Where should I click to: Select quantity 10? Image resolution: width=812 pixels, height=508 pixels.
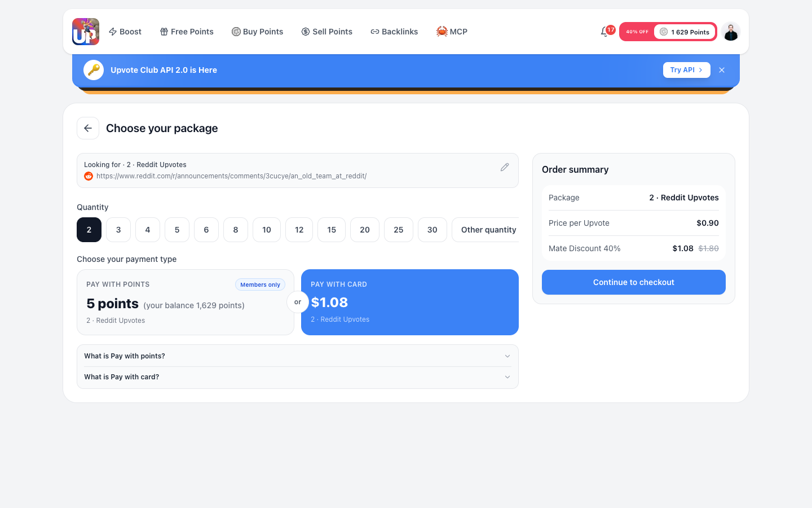(267, 230)
